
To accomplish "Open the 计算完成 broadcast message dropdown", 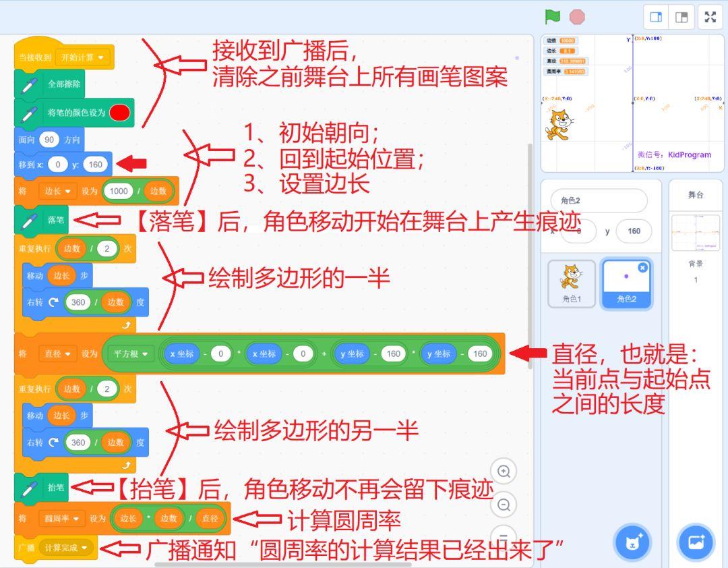I will click(x=65, y=548).
